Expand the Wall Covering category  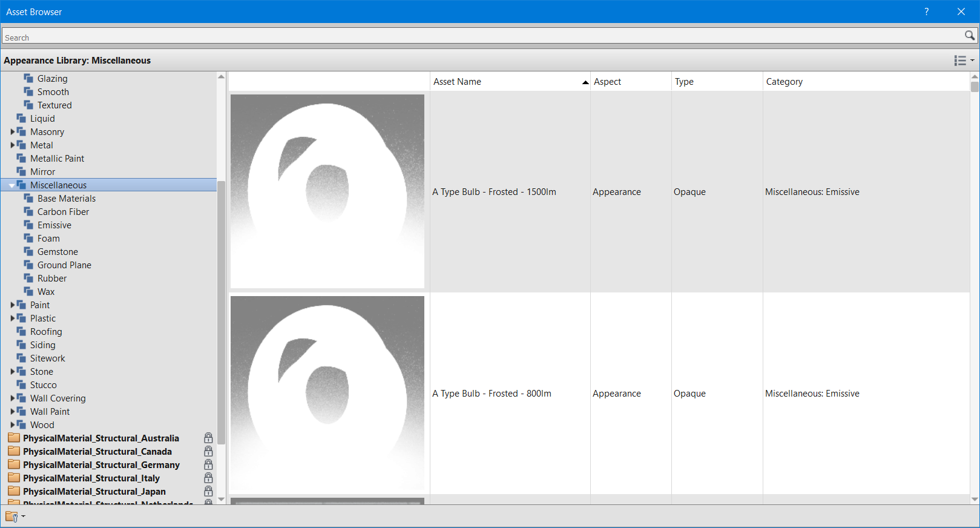pos(13,398)
